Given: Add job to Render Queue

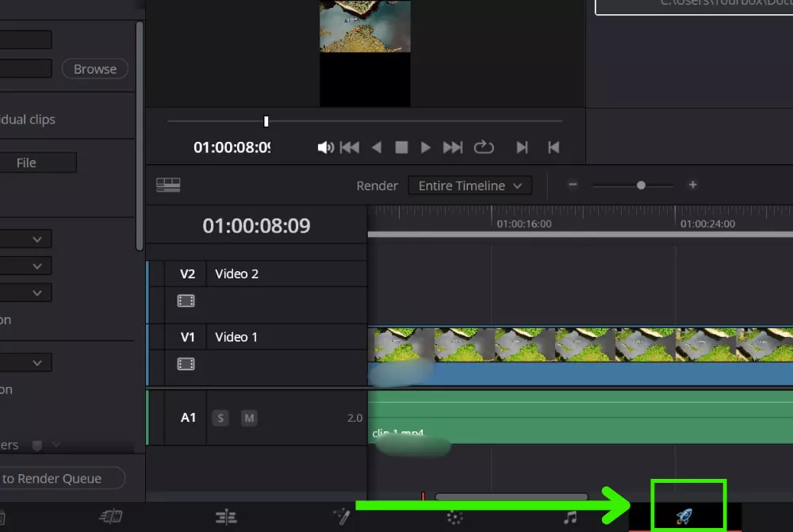Looking at the screenshot, I should [x=56, y=478].
